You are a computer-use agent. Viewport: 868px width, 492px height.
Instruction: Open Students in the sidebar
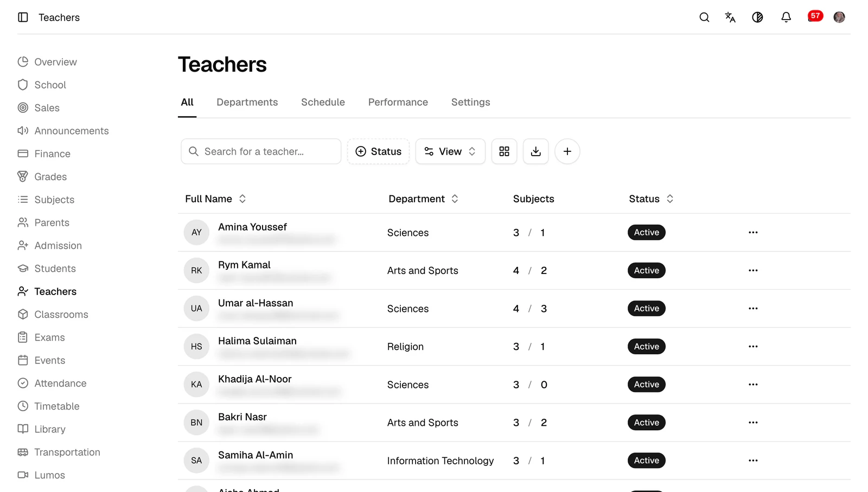[x=47, y=269]
